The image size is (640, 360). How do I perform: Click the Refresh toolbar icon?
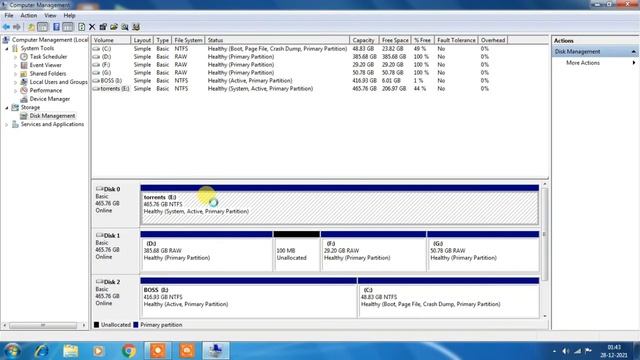tap(82, 27)
